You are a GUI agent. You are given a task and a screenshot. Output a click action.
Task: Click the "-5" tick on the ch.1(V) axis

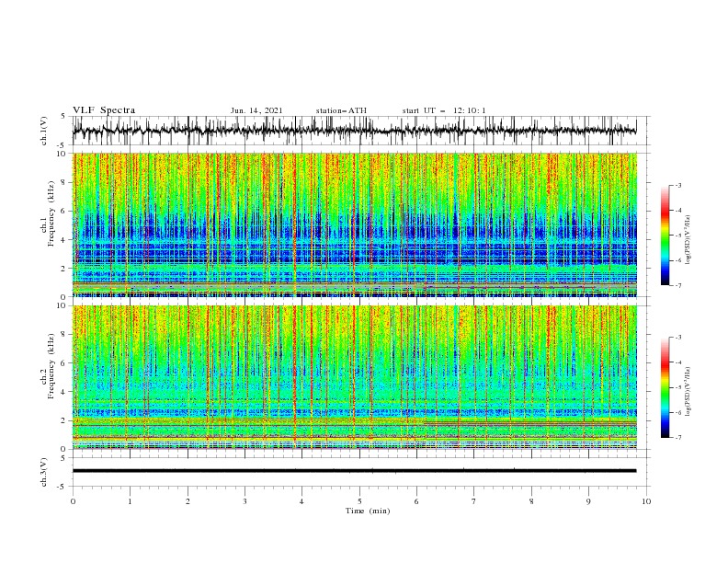coord(62,145)
